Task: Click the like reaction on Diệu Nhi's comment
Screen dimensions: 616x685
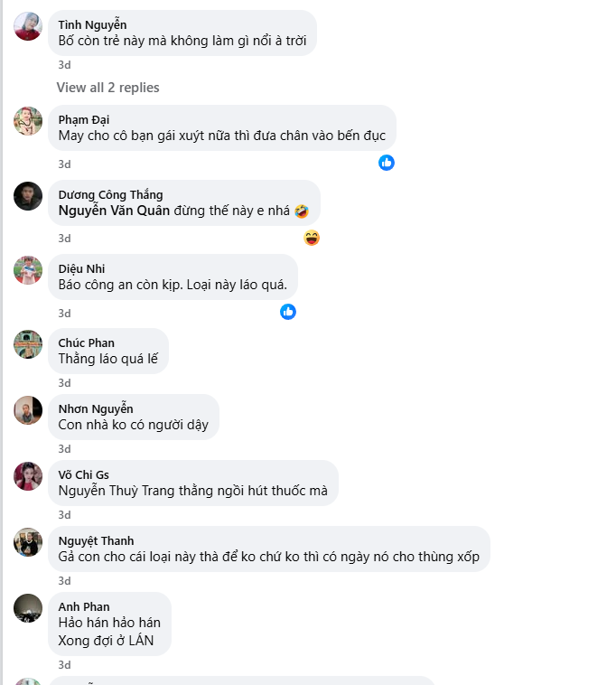Action: coord(288,312)
